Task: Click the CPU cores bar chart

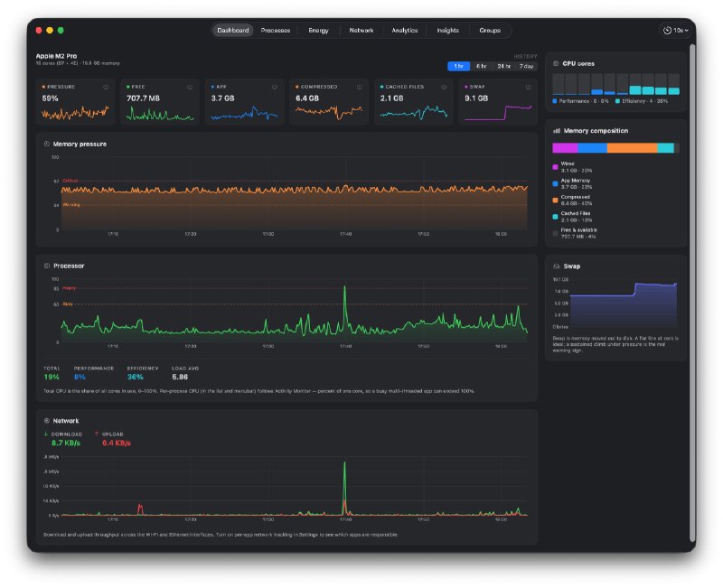Action: [616, 84]
